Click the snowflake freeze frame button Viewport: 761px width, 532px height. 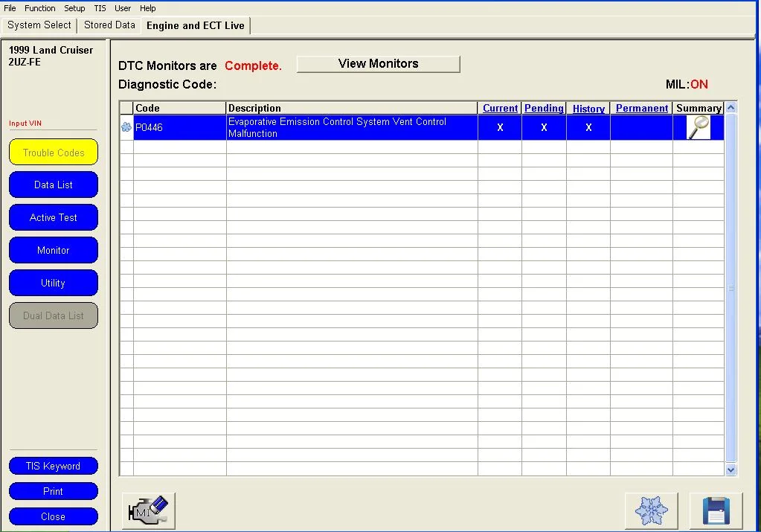coord(651,510)
